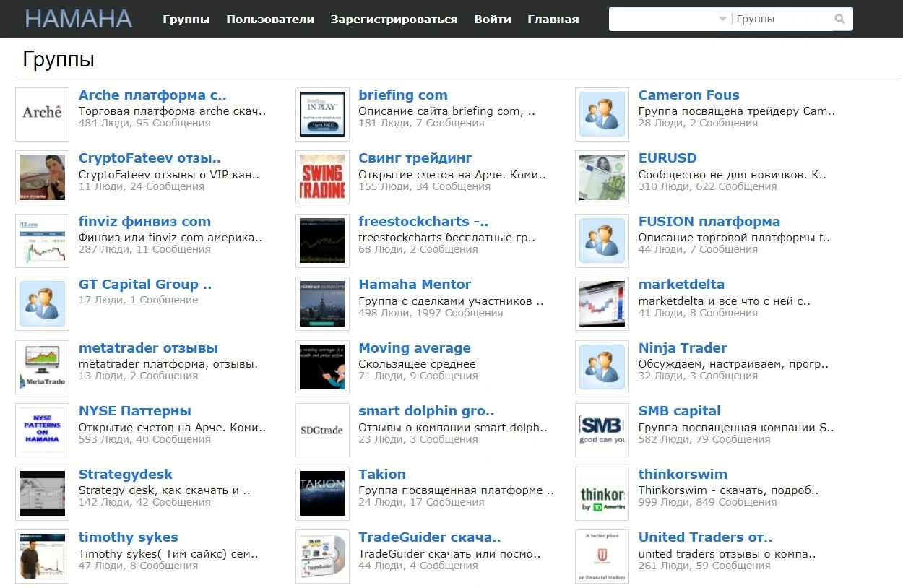
Task: Open the CryptoFateev отзы.. group link
Action: (150, 157)
